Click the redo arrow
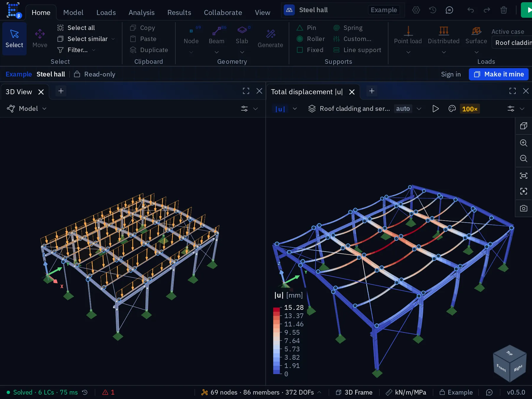The image size is (532, 399). click(487, 10)
